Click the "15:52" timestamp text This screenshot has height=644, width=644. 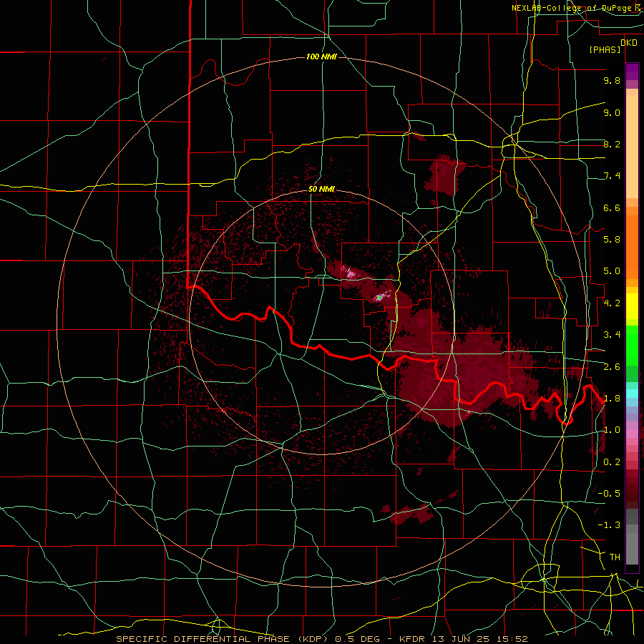tap(513, 639)
